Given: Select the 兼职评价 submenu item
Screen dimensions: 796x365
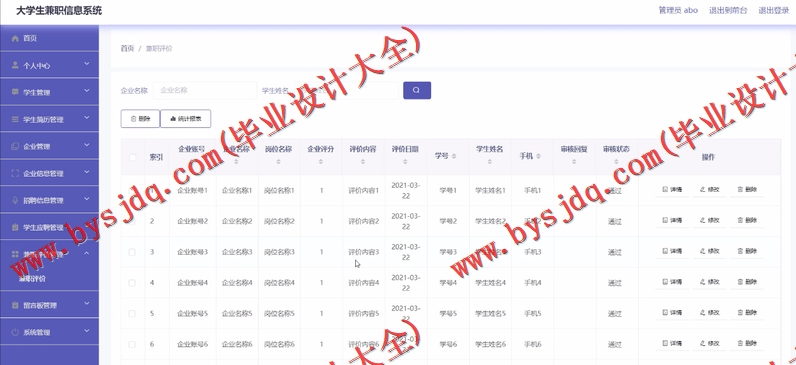Looking at the screenshot, I should (x=32, y=279).
